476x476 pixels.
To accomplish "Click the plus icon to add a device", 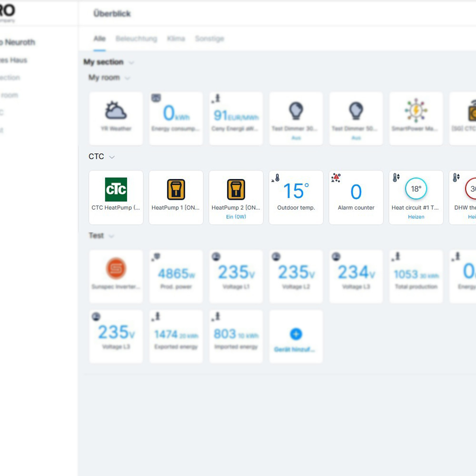I will (x=296, y=334).
